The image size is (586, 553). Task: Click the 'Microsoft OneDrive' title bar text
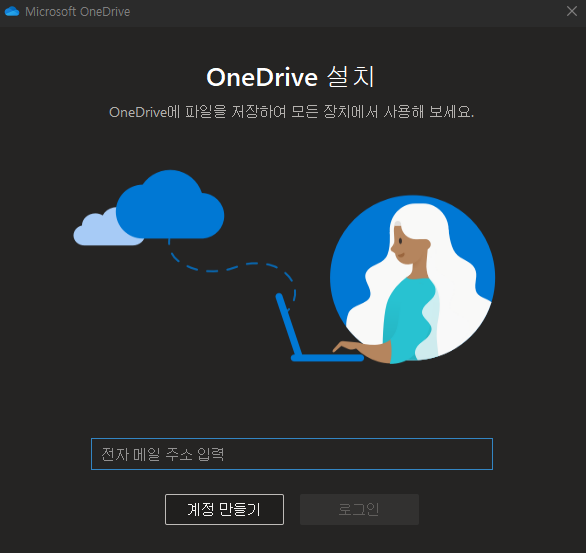tap(78, 12)
